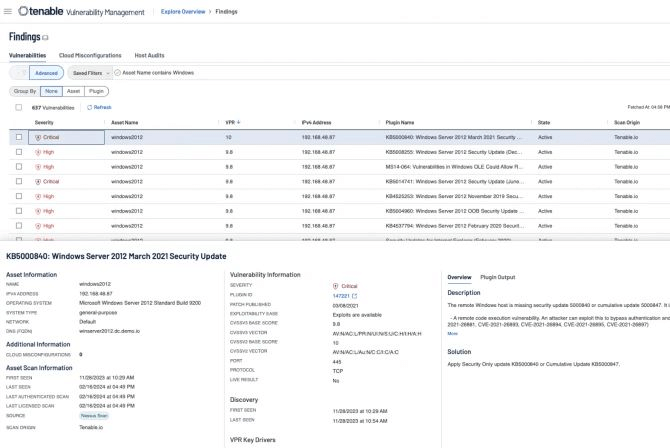
Task: Sort by the Asset Name column header
Action: [x=124, y=123]
